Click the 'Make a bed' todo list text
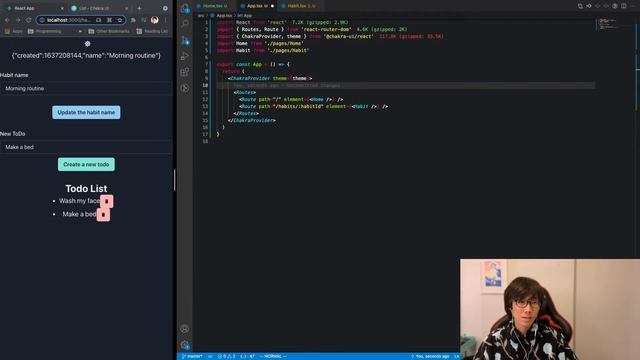 [79, 214]
